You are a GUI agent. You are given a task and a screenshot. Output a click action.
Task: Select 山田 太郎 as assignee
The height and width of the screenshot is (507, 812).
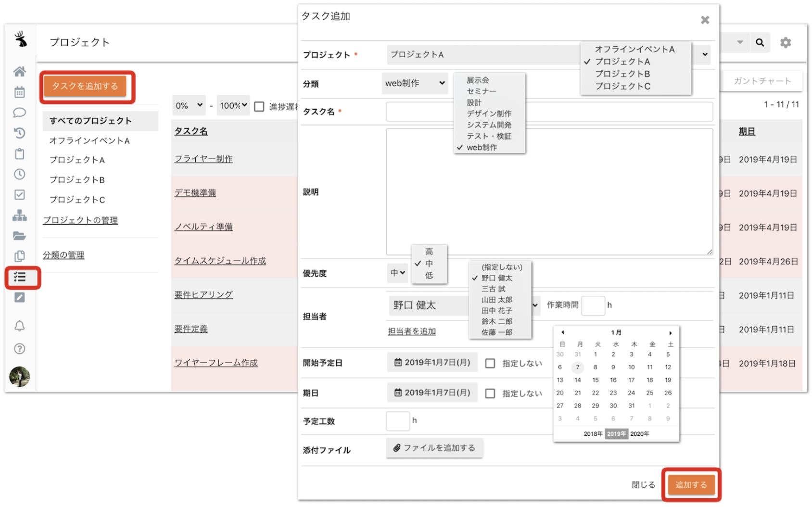click(x=497, y=300)
